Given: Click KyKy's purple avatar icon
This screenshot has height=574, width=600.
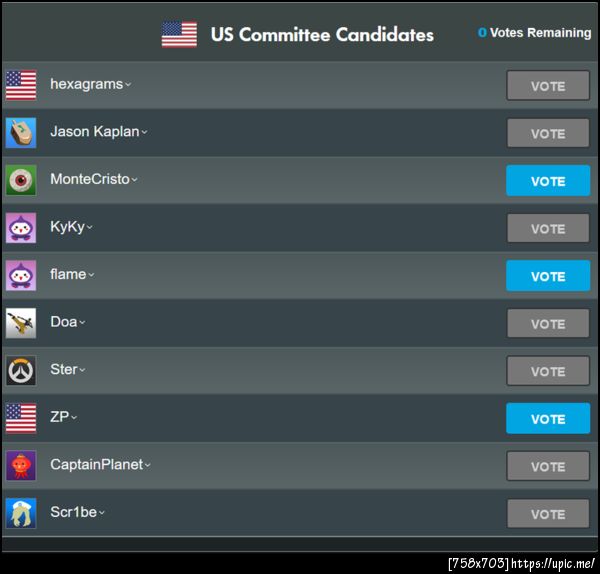Looking at the screenshot, I should click(21, 228).
